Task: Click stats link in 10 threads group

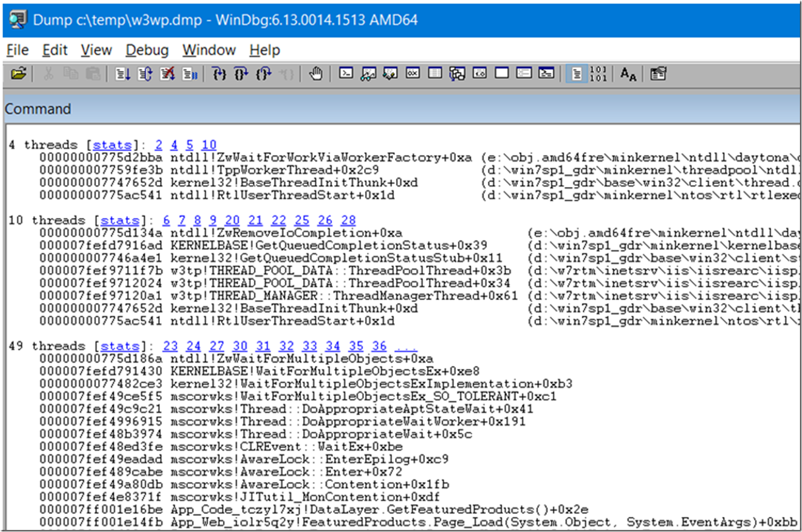Action: (x=120, y=221)
